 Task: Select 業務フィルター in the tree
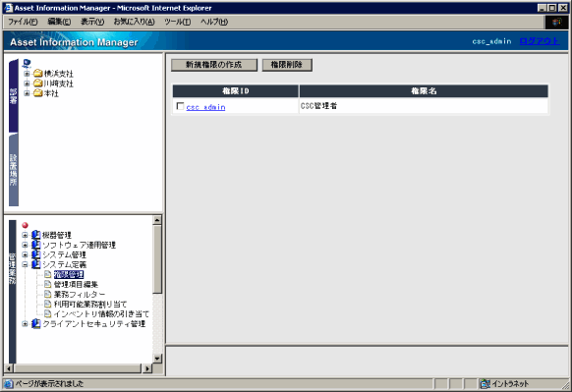point(80,294)
